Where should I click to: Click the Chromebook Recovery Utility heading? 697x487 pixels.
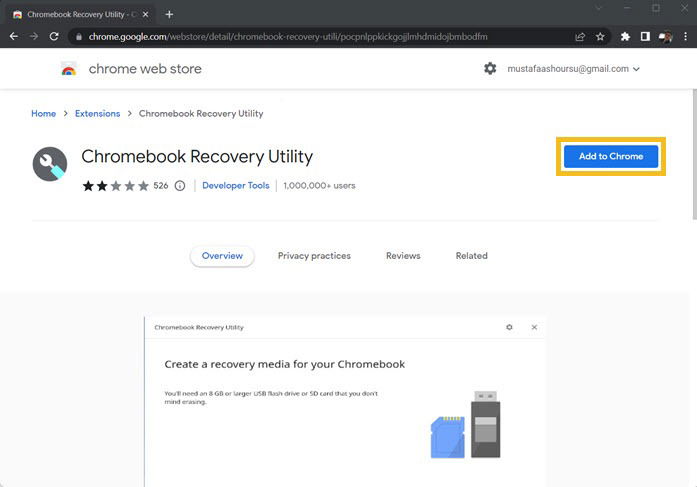point(197,157)
